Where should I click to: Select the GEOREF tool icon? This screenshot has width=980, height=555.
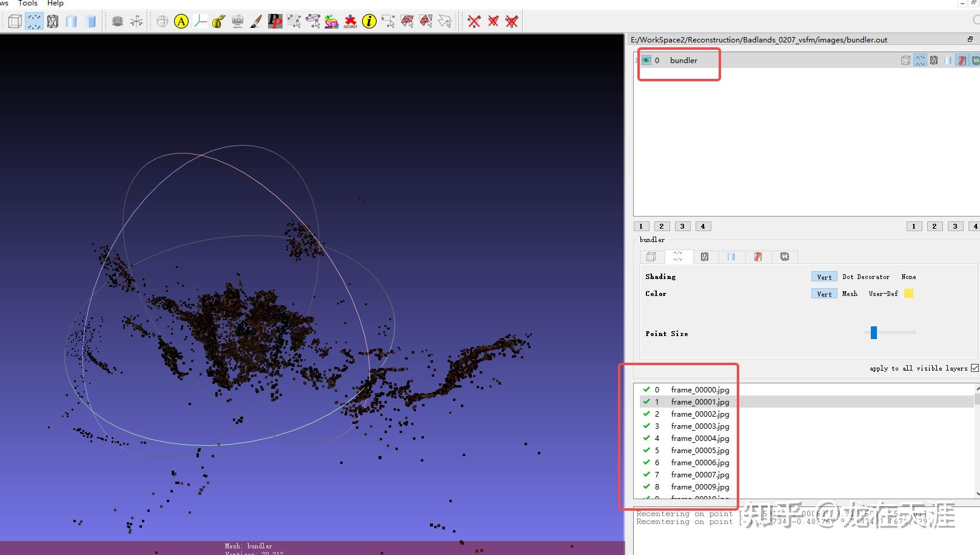coord(351,21)
